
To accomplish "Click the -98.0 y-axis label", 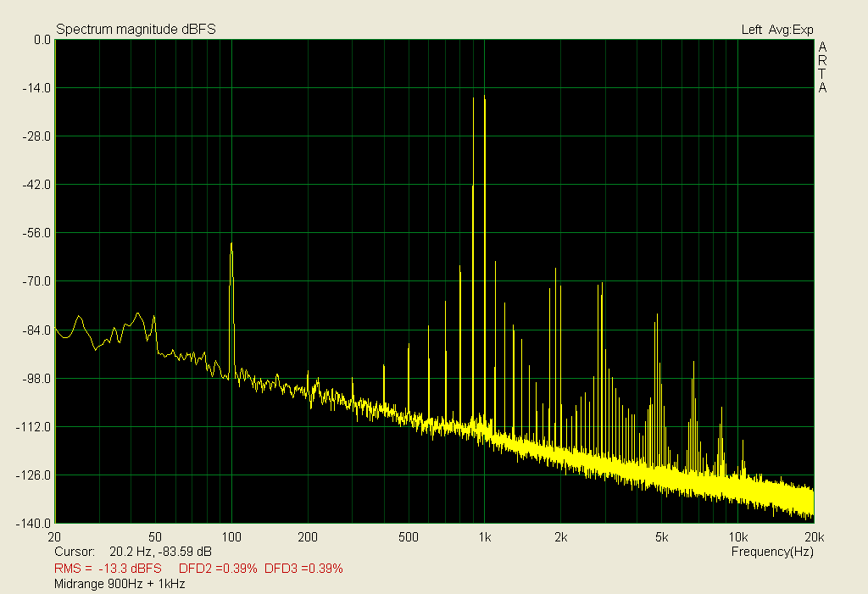I will click(x=36, y=379).
